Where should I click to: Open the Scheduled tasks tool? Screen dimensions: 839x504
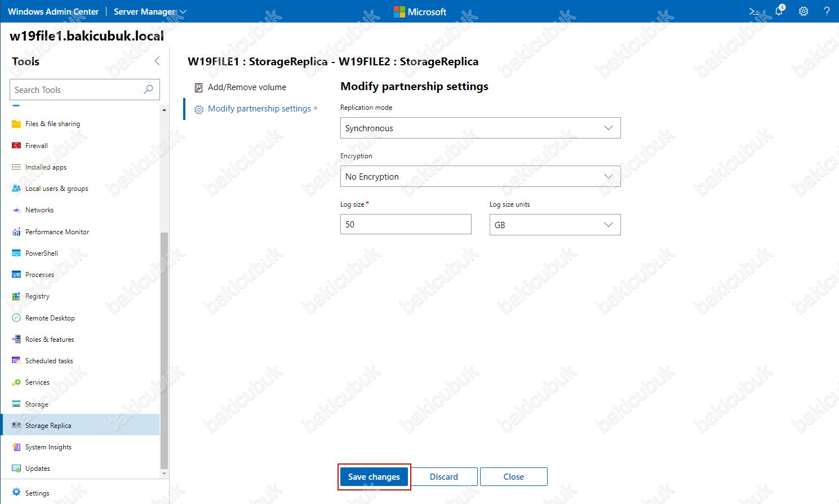pyautogui.click(x=80, y=361)
